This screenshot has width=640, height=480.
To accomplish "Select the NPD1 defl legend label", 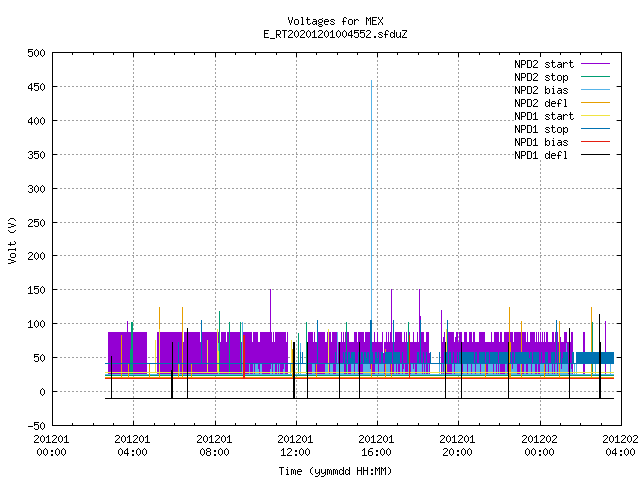I will coord(541,156).
